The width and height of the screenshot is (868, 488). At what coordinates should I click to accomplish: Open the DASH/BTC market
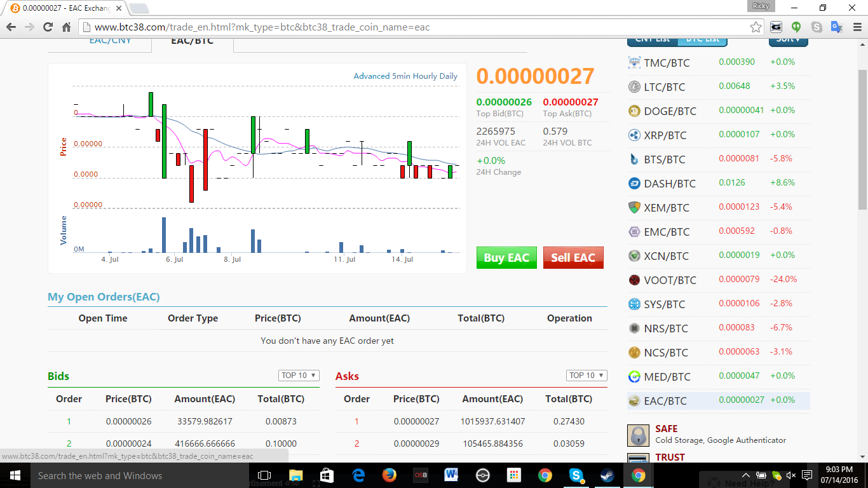coord(670,184)
